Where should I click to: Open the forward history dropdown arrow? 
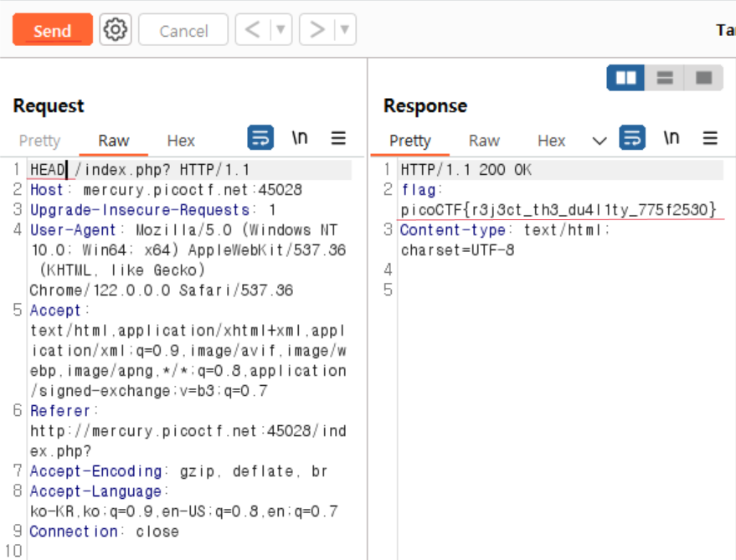pos(345,29)
